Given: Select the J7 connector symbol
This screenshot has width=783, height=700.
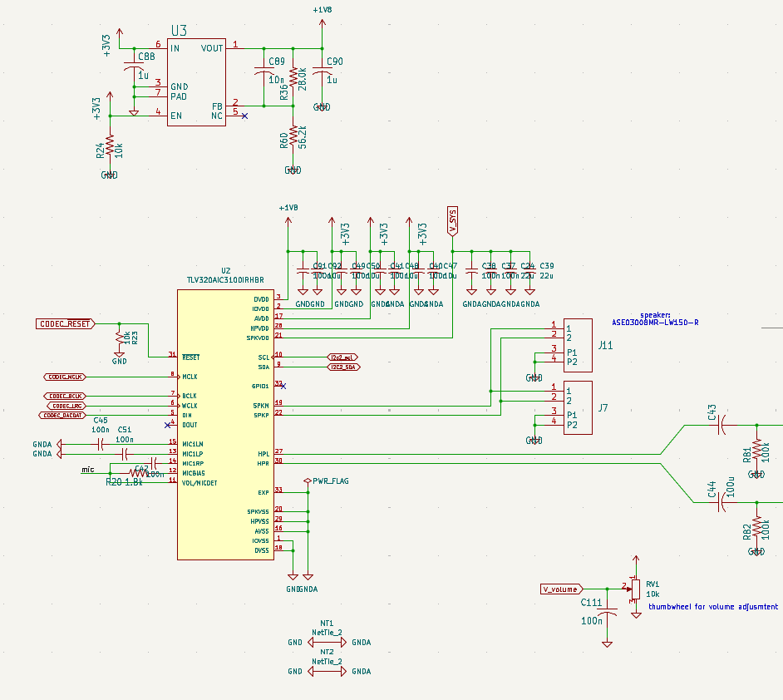Looking at the screenshot, I should pos(578,408).
